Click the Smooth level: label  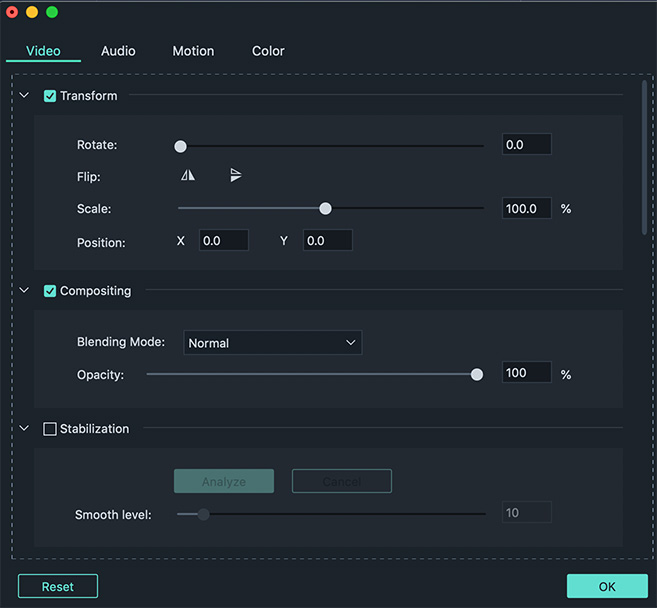point(113,515)
